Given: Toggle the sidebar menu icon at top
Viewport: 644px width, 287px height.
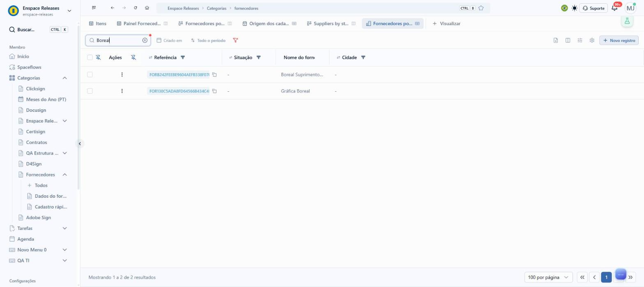Looking at the screenshot, I should 94,8.
